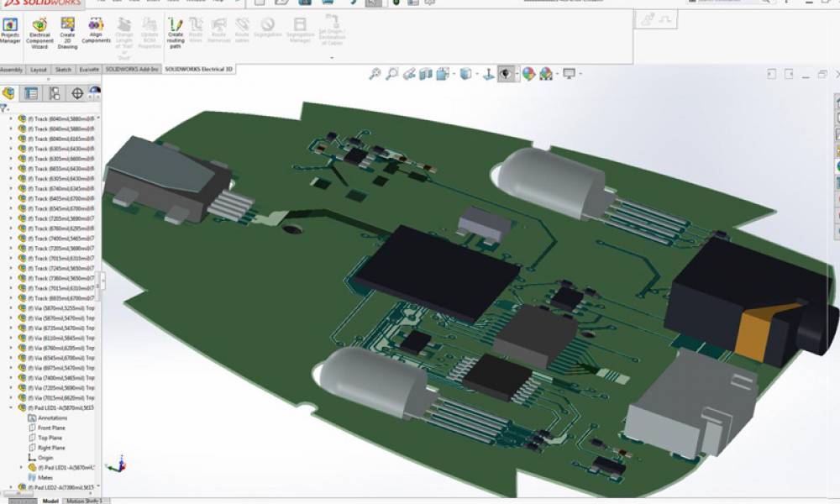Select Track (6040mil,6165mil) in the tree
The image size is (840, 504).
point(56,139)
